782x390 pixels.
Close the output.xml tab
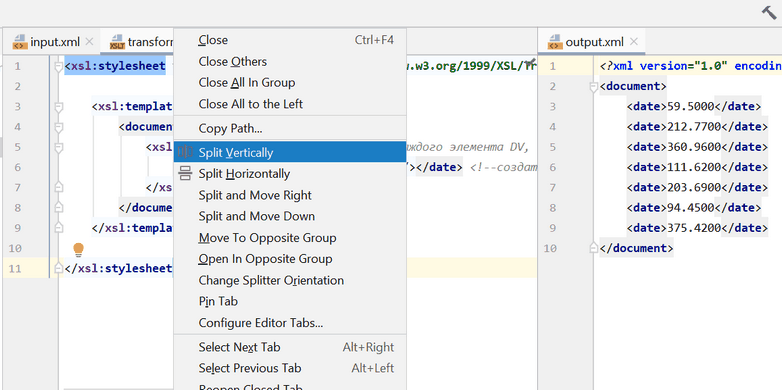coord(634,41)
